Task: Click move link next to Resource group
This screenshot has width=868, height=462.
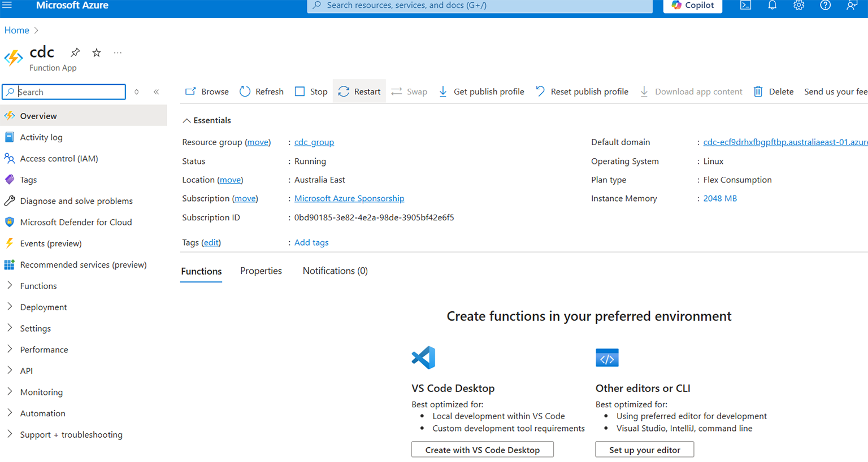Action: click(x=258, y=142)
